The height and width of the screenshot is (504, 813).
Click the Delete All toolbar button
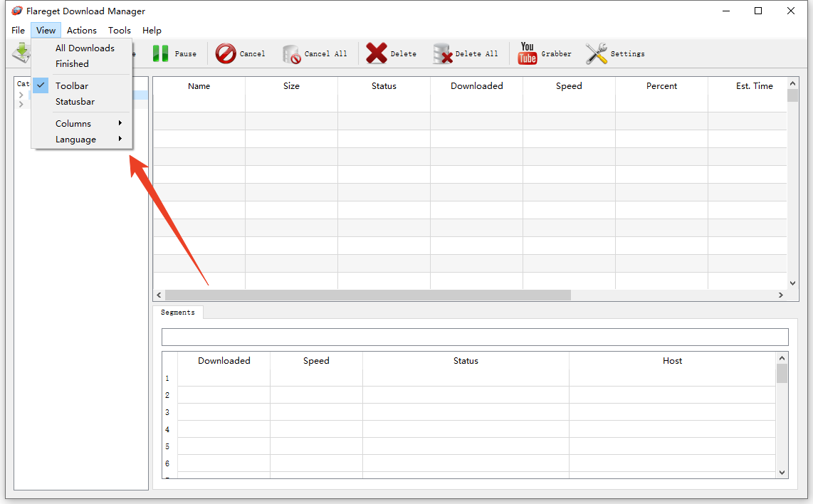pos(466,53)
